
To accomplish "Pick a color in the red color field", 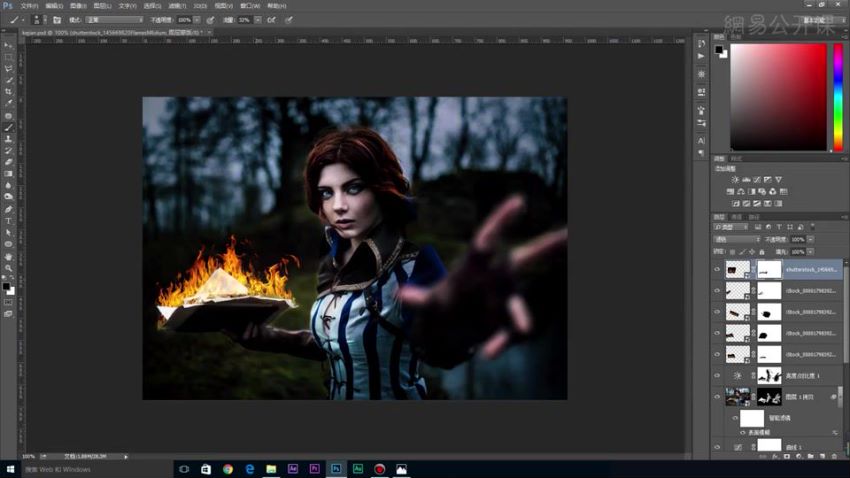I will click(x=778, y=97).
